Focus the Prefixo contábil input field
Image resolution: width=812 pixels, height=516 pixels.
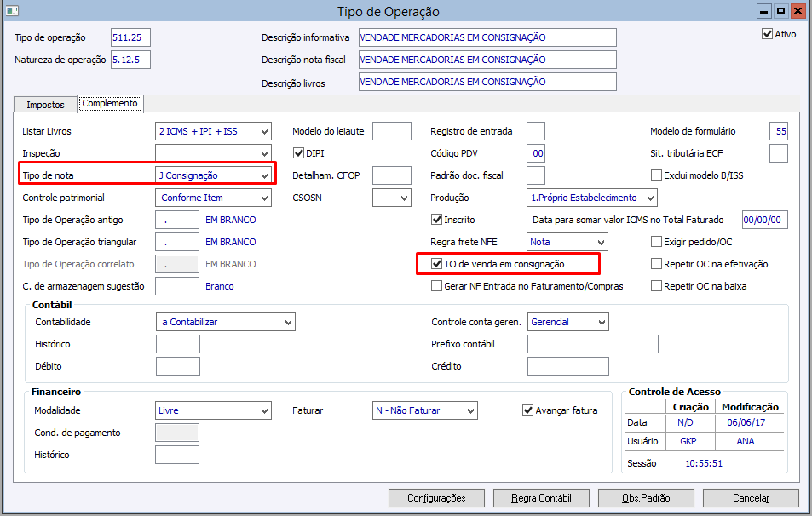click(x=592, y=344)
